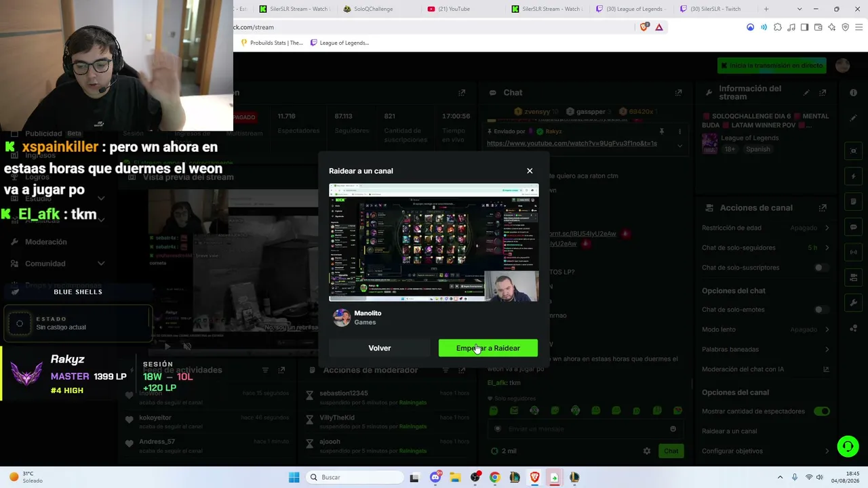Unpin the pinned chat message
The image size is (868, 488).
[x=661, y=131]
